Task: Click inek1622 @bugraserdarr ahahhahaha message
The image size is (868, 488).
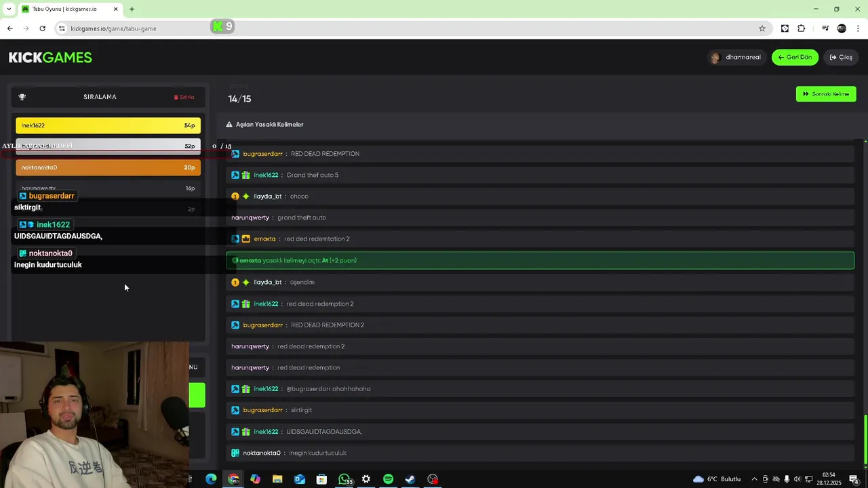Action: point(540,389)
